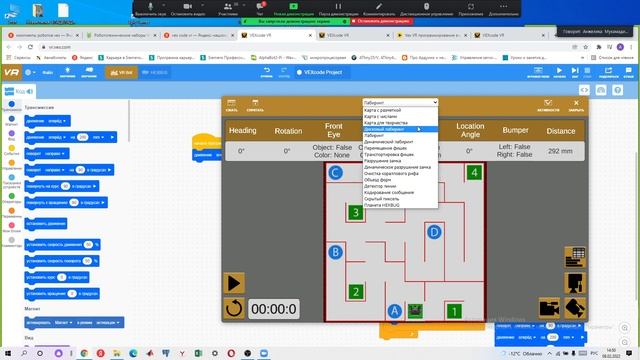Open the tutorials lightbulb icon

pos(67,72)
